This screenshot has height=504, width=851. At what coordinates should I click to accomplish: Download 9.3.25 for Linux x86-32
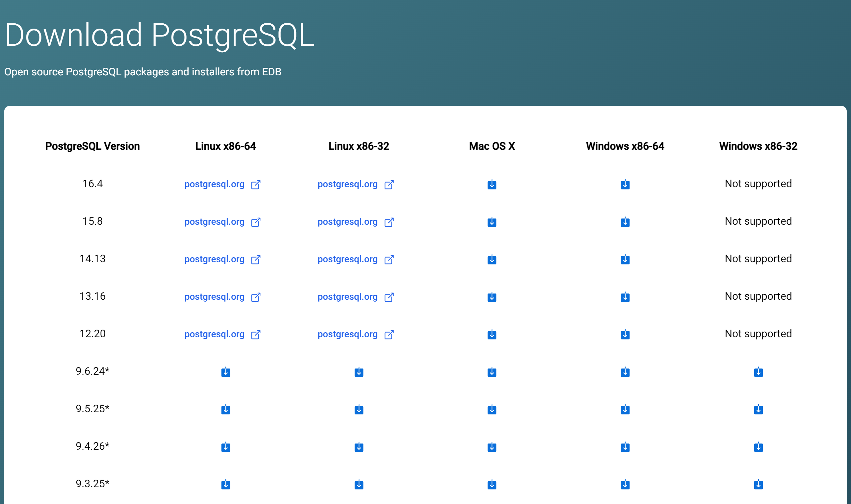point(359,485)
